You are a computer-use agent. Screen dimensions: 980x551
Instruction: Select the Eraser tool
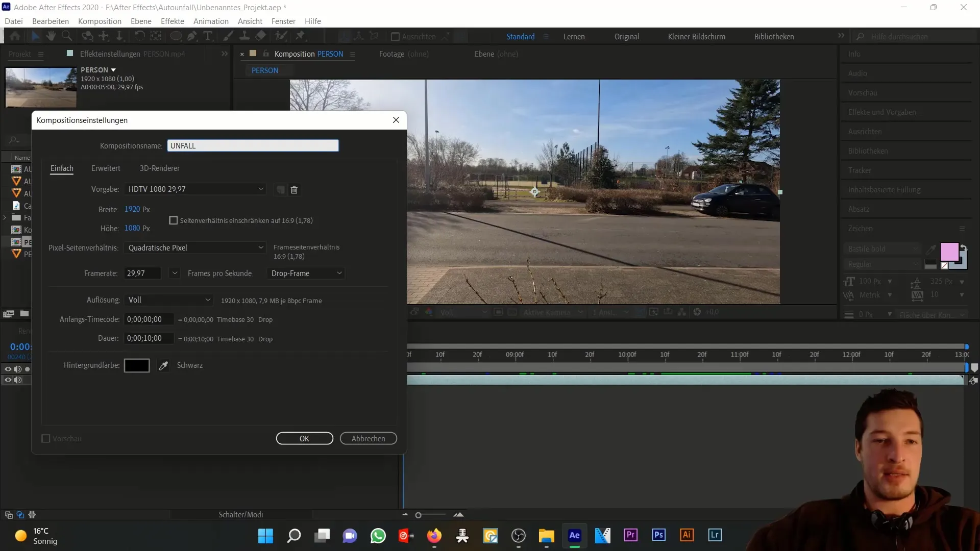[261, 36]
